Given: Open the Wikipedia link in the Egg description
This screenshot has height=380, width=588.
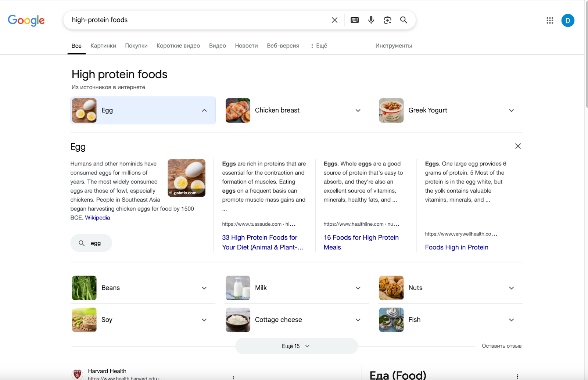Looking at the screenshot, I should 97,217.
